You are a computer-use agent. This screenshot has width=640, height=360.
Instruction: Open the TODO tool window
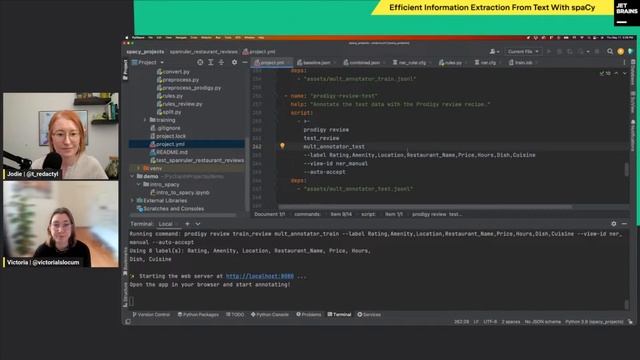pyautogui.click(x=235, y=315)
